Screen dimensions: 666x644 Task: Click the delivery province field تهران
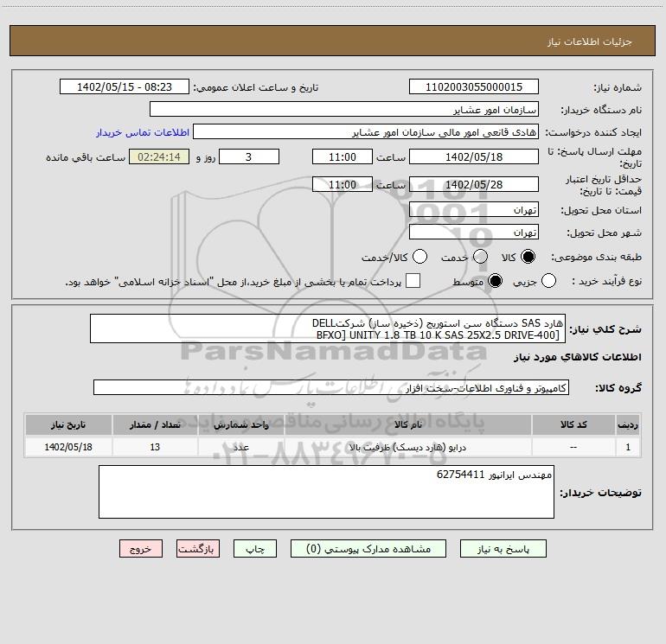[474, 209]
